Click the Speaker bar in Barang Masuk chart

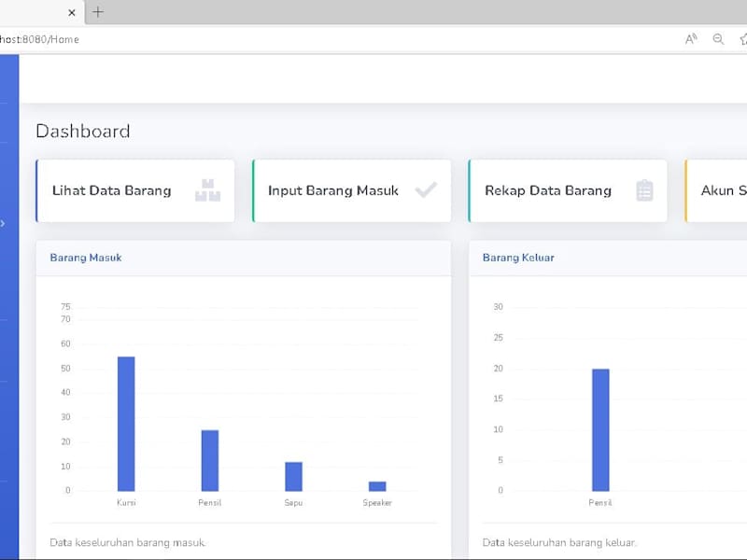(377, 486)
